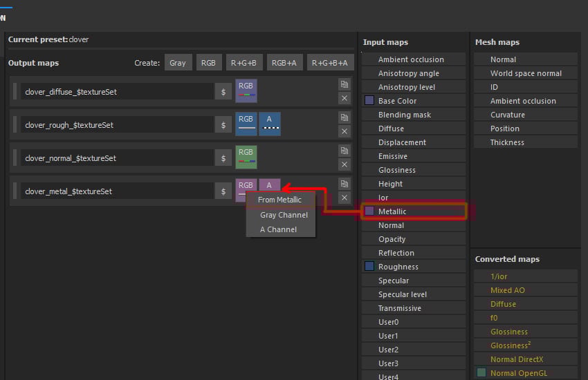This screenshot has width=588, height=380.
Task: Create an RGB+A output map
Action: point(284,63)
